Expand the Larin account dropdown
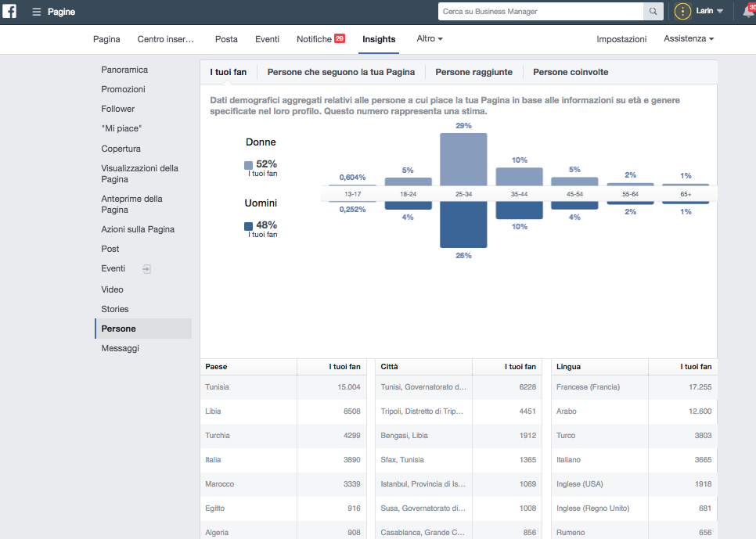Image resolution: width=756 pixels, height=539 pixels. tap(709, 11)
